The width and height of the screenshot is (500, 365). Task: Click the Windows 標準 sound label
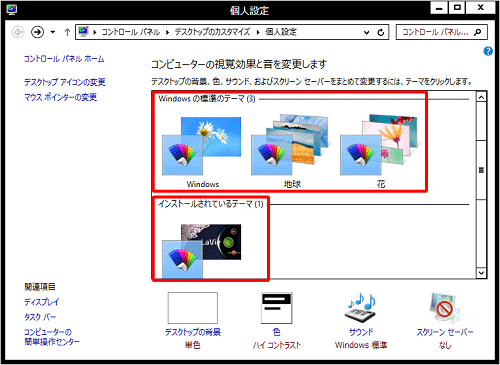coord(361,345)
